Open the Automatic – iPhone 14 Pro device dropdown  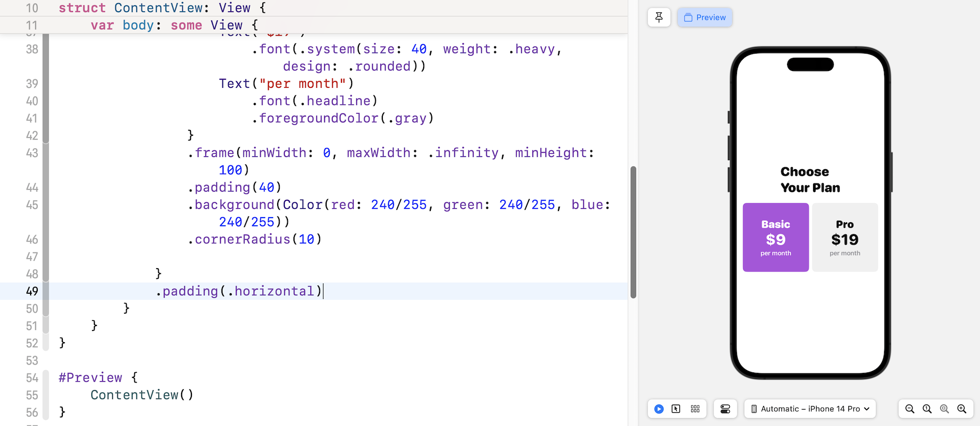(x=810, y=409)
